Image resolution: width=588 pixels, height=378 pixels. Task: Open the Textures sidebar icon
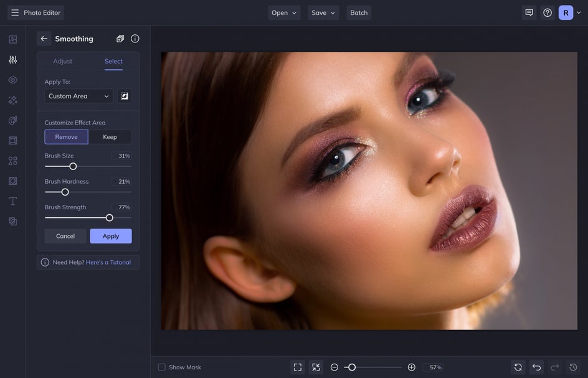[12, 181]
